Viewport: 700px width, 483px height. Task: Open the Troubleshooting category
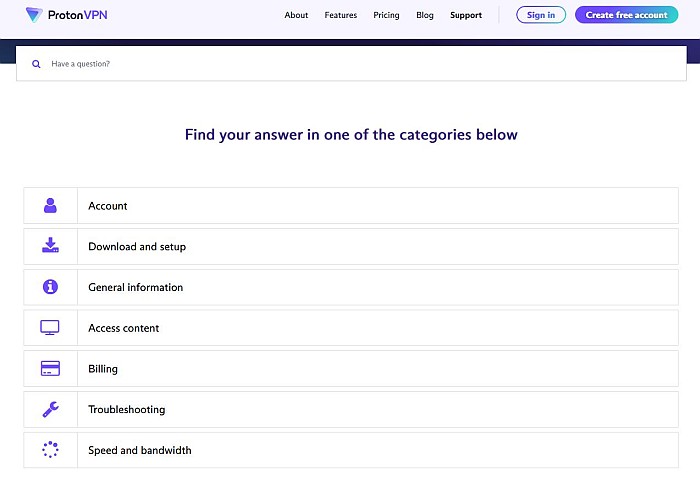coord(351,409)
